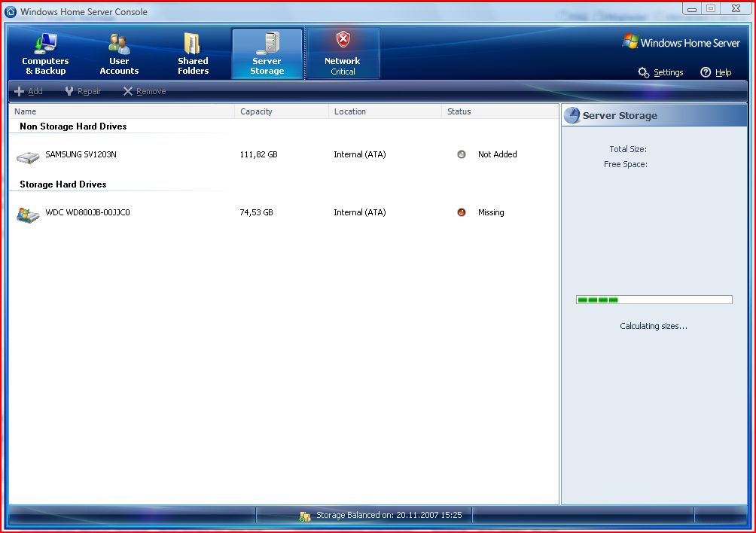Screen dimensions: 756x533
Task: Click the Server Storage pie chart icon
Action: click(572, 115)
